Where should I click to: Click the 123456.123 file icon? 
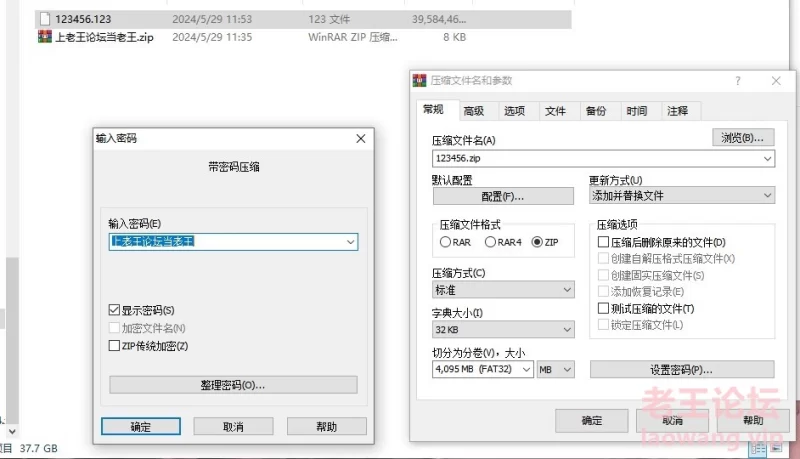(45, 19)
